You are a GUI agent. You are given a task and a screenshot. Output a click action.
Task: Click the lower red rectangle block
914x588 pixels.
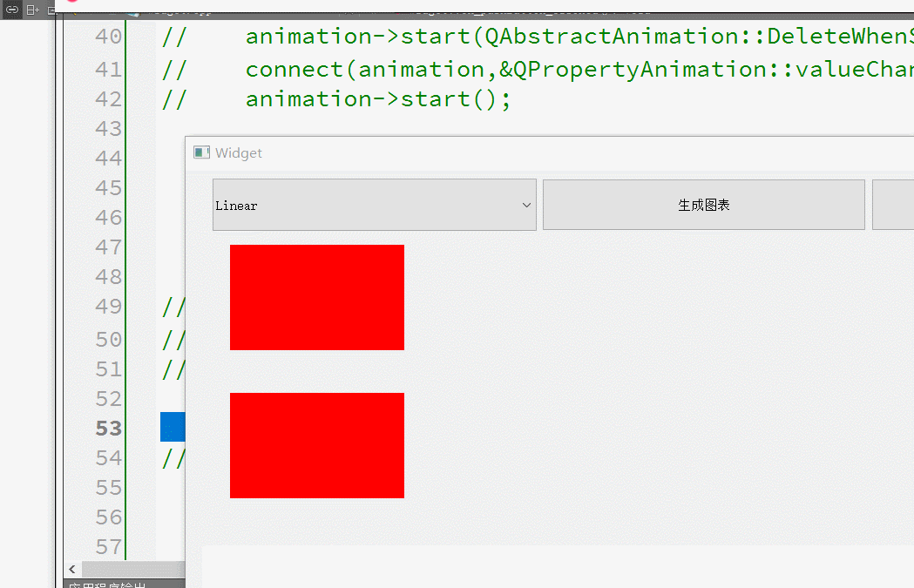[316, 445]
